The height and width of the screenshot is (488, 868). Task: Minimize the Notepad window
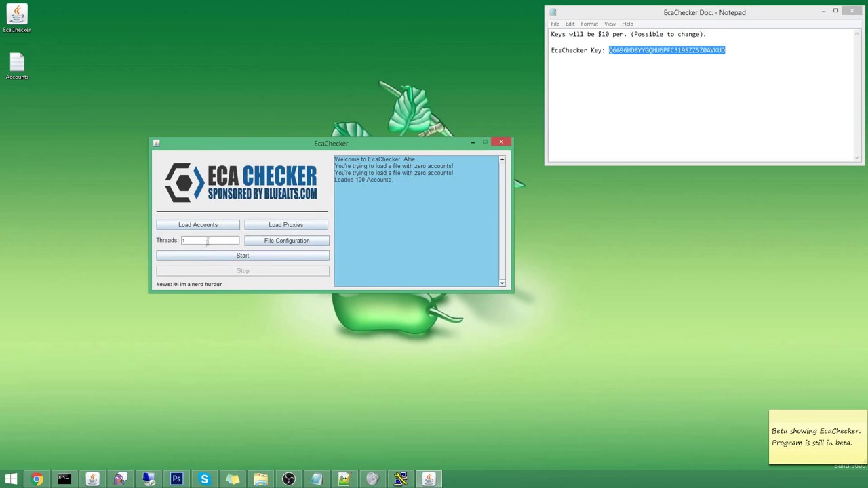coord(823,11)
